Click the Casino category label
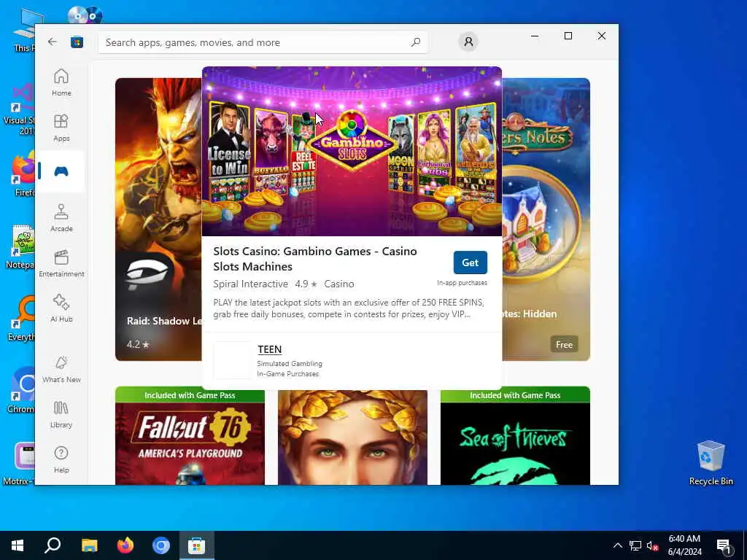The image size is (747, 560). click(x=338, y=284)
